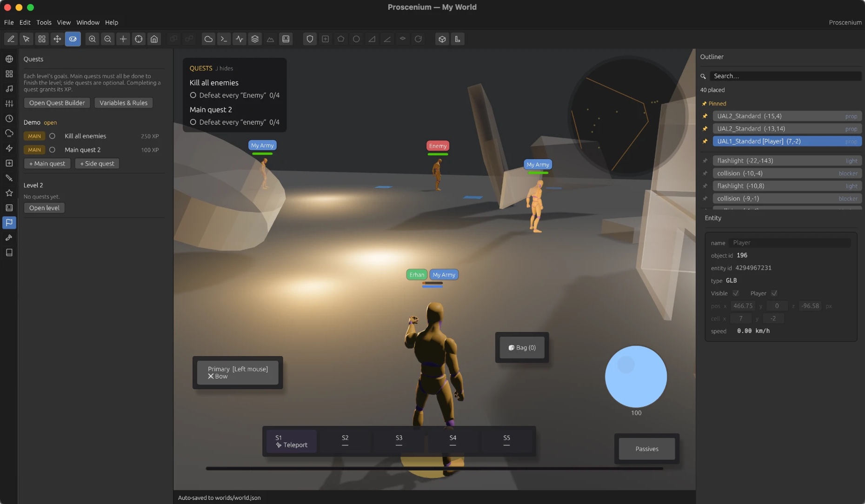Open the Window menu

88,22
